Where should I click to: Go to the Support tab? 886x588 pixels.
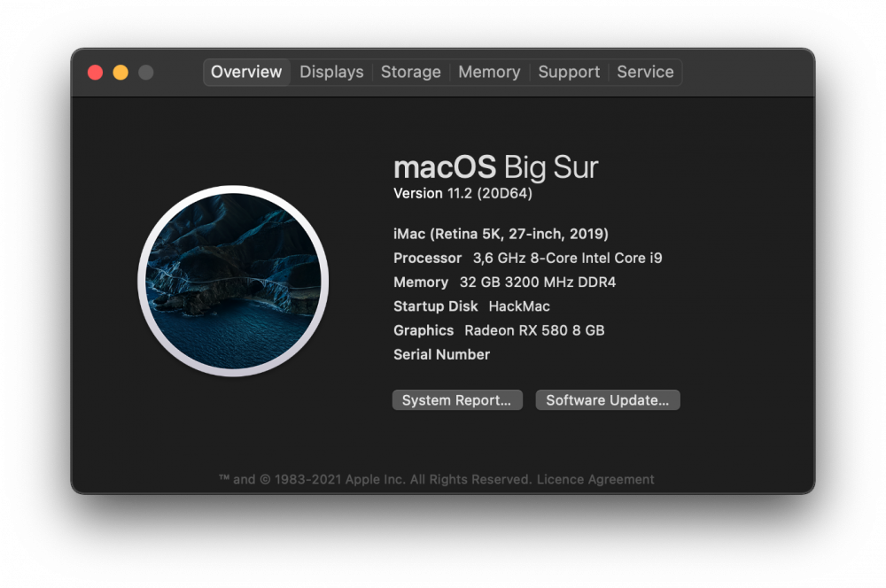click(569, 73)
